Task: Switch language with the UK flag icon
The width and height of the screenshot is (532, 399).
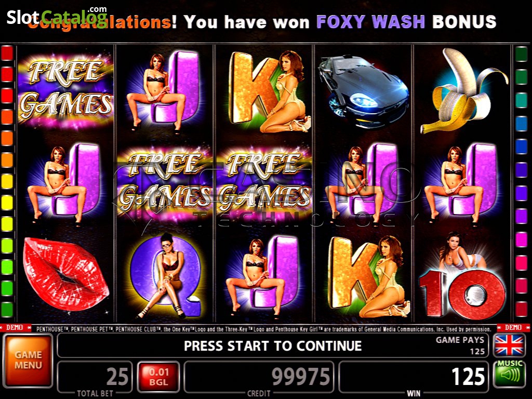Action: (509, 345)
